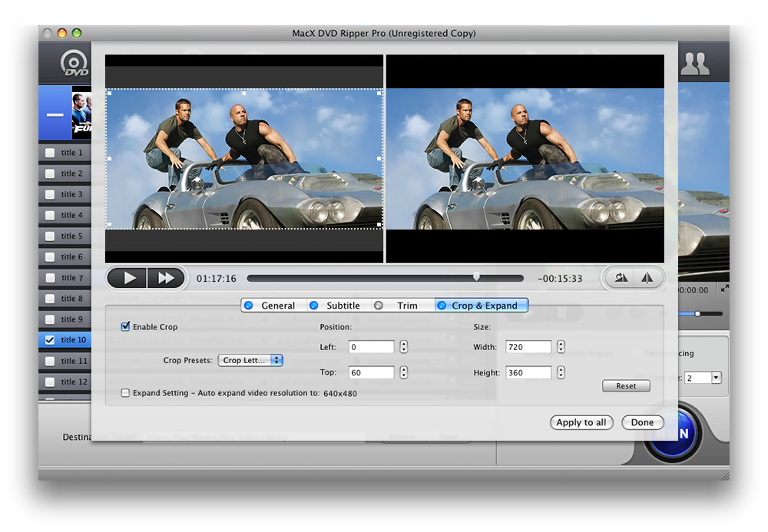768x532 pixels.
Task: Check the title 7 checkbox
Action: [x=50, y=277]
